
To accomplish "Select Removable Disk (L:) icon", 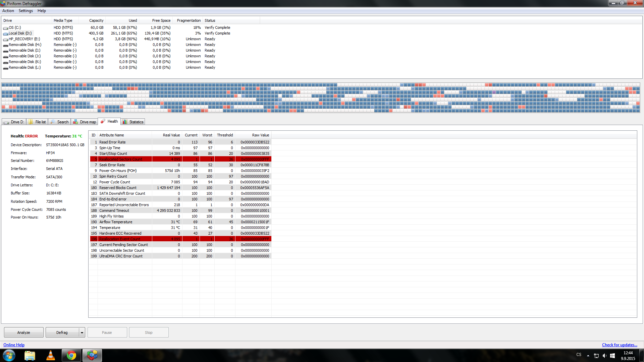I will point(6,68).
